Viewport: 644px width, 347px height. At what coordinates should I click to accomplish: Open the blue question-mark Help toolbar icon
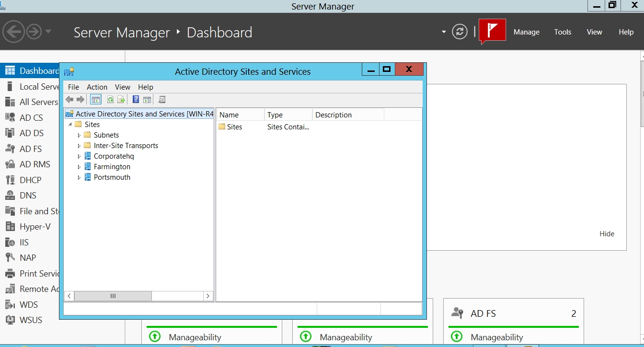click(x=136, y=100)
